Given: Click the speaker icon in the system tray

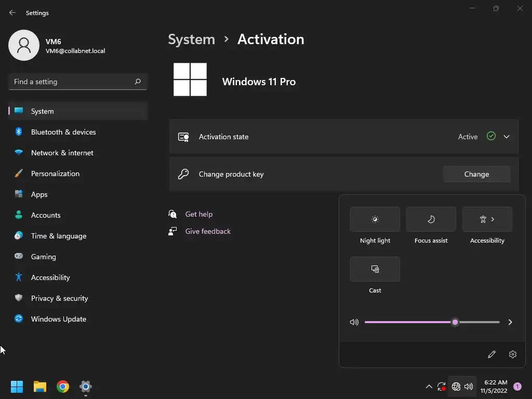Looking at the screenshot, I should click(469, 387).
